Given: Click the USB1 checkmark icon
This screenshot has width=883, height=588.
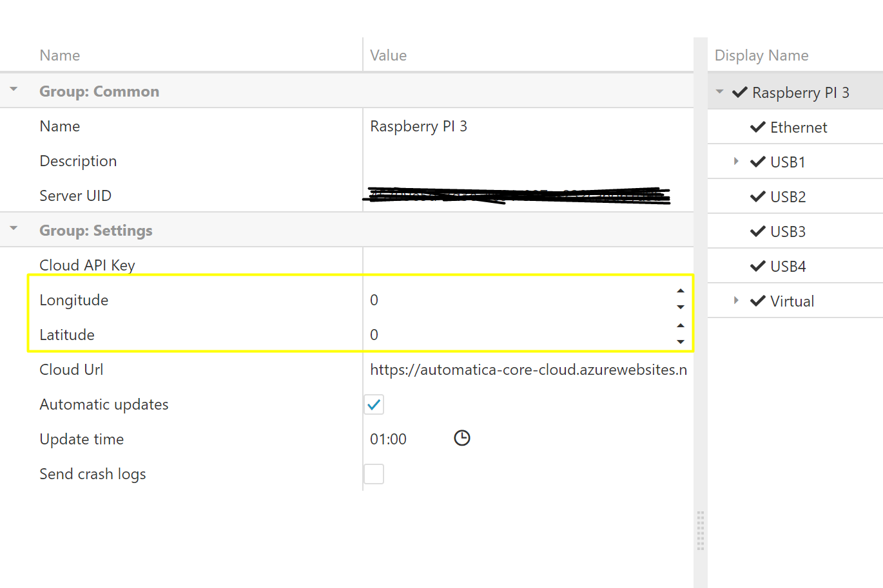Looking at the screenshot, I should point(758,162).
